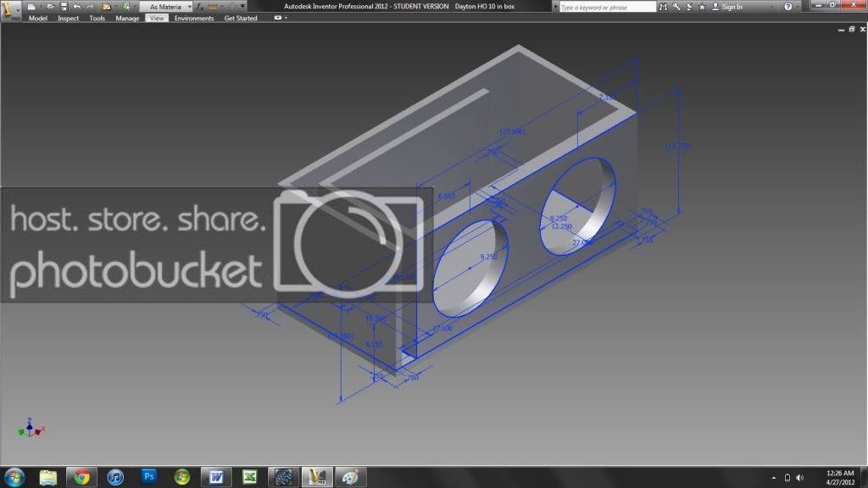
Task: Click the Open file icon
Action: pos(50,7)
